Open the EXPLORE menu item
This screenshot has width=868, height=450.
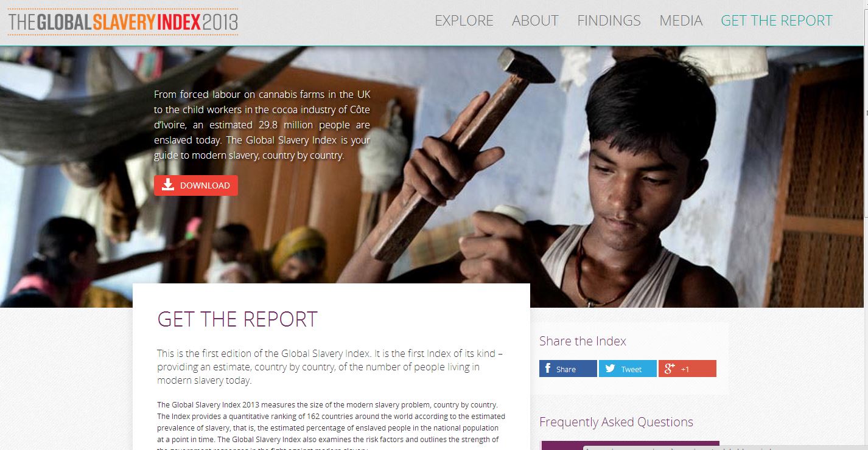464,21
